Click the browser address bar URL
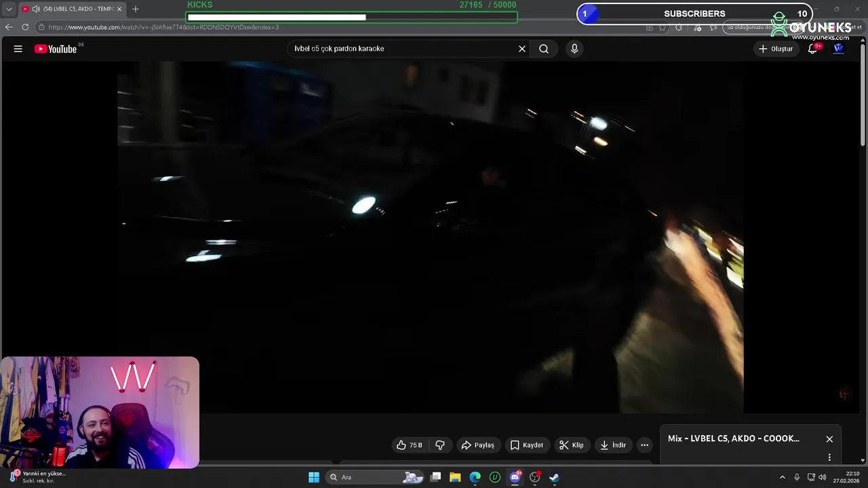Image resolution: width=868 pixels, height=488 pixels. pyautogui.click(x=163, y=27)
